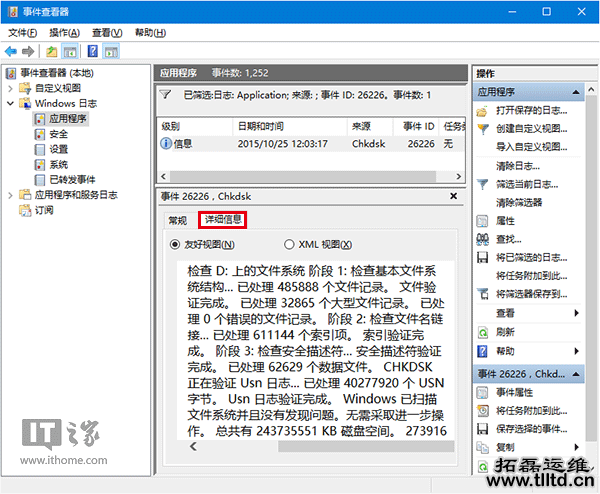The image size is (600, 494).
Task: Click the 事件属性 icon
Action: point(482,393)
